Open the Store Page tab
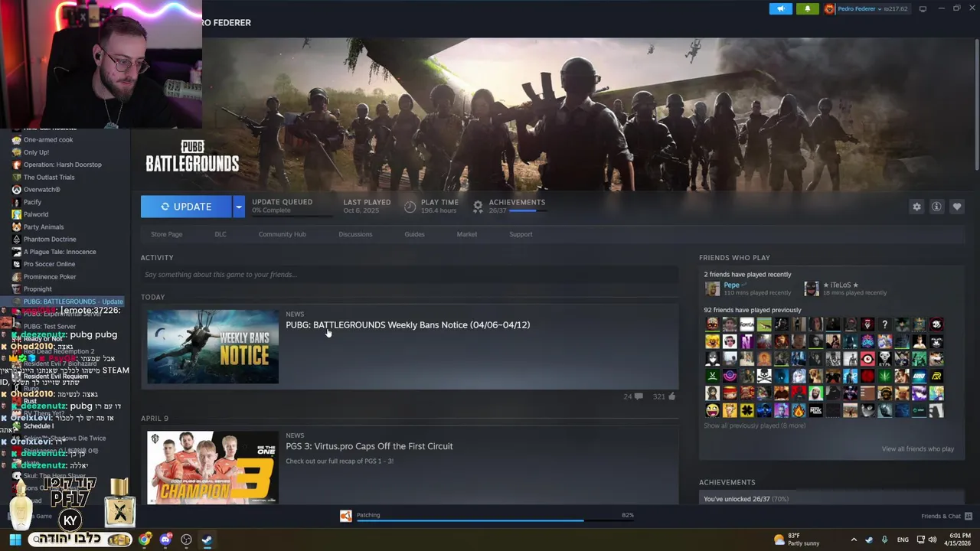 [166, 234]
